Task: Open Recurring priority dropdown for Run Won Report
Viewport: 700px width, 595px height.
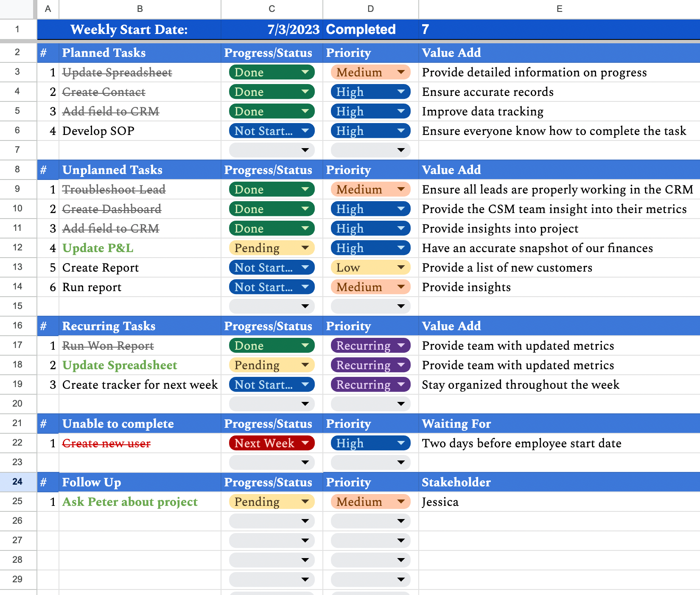Action: tap(400, 345)
